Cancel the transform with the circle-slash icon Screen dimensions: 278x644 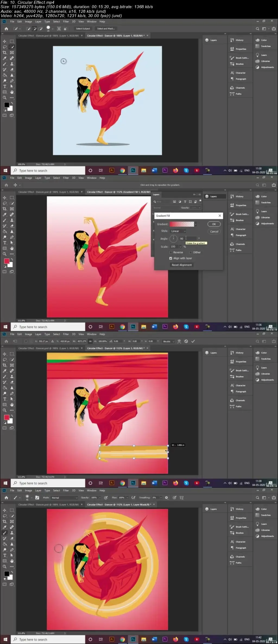tap(186, 341)
